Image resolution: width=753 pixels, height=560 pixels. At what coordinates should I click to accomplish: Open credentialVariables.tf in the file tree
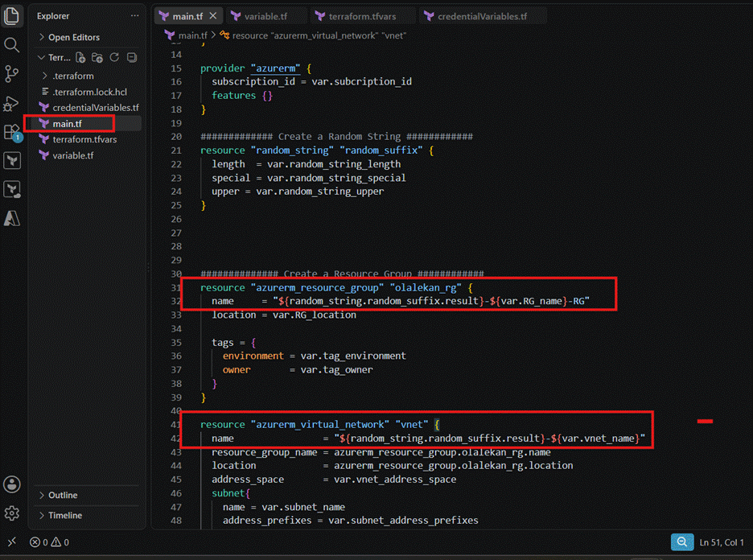click(95, 108)
